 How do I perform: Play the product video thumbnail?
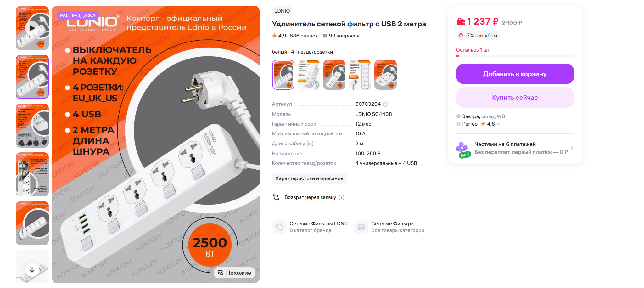click(x=32, y=28)
